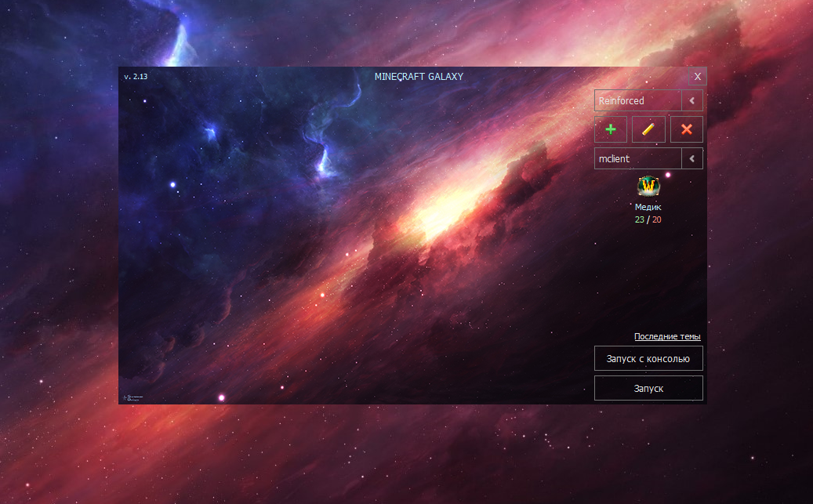Image resolution: width=813 pixels, height=504 pixels.
Task: Click the Медик server name label
Action: [648, 208]
